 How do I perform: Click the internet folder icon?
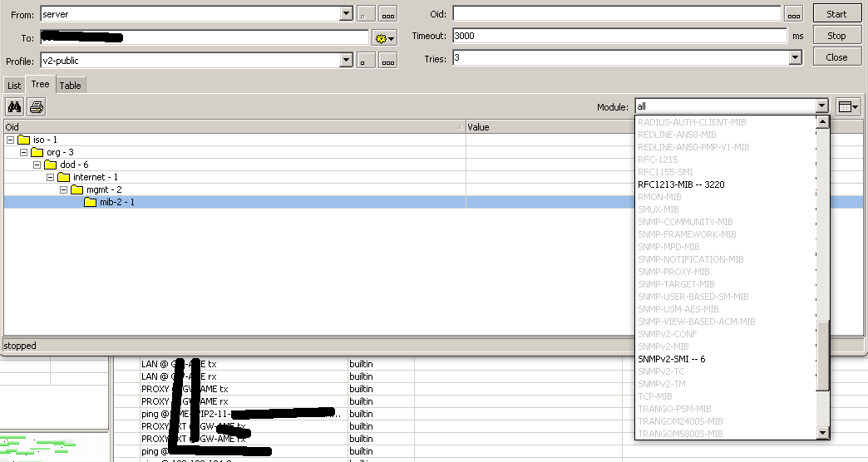point(64,177)
